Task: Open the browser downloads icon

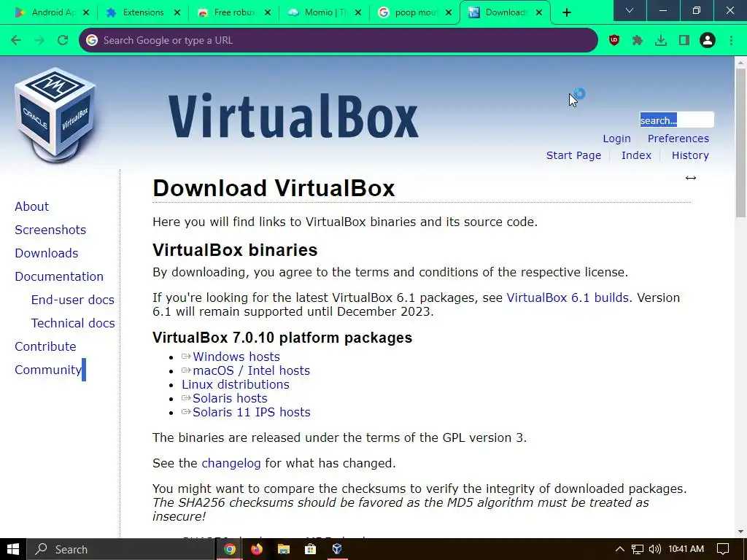Action: 661,41
